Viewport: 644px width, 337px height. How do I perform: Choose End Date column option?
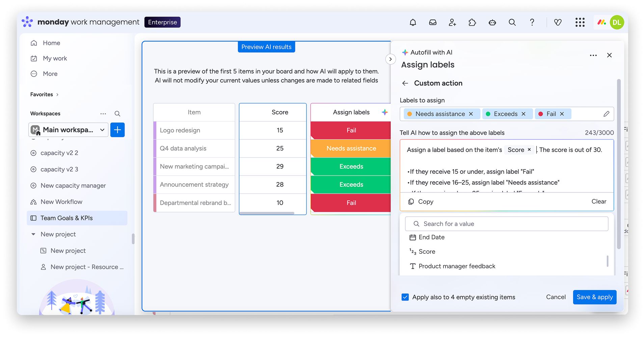tap(431, 237)
